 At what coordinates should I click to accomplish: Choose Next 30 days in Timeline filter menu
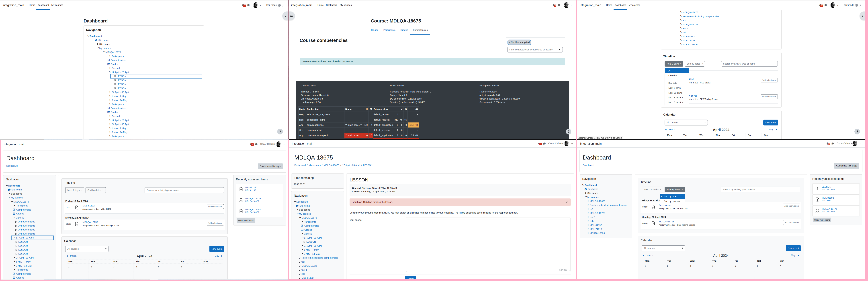click(677, 93)
